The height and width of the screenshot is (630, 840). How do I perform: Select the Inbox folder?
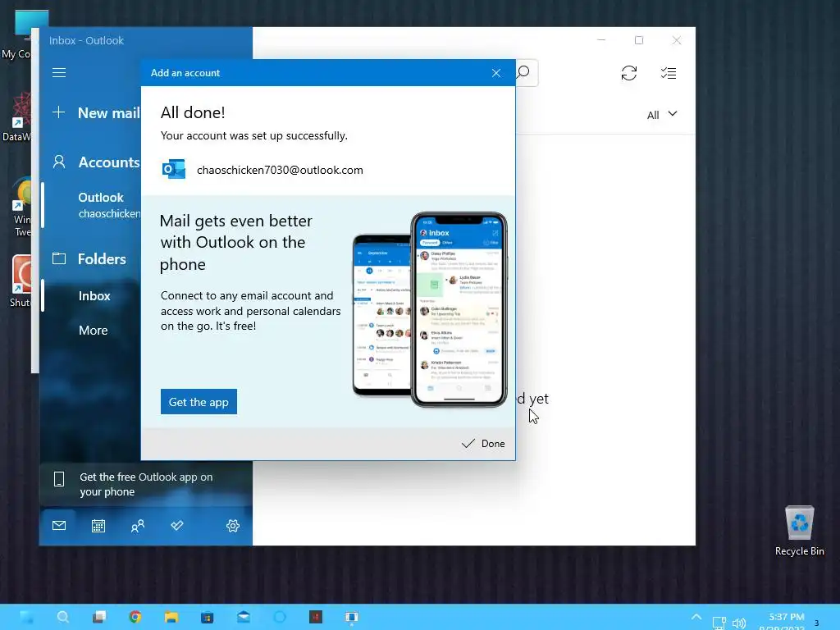coord(94,295)
